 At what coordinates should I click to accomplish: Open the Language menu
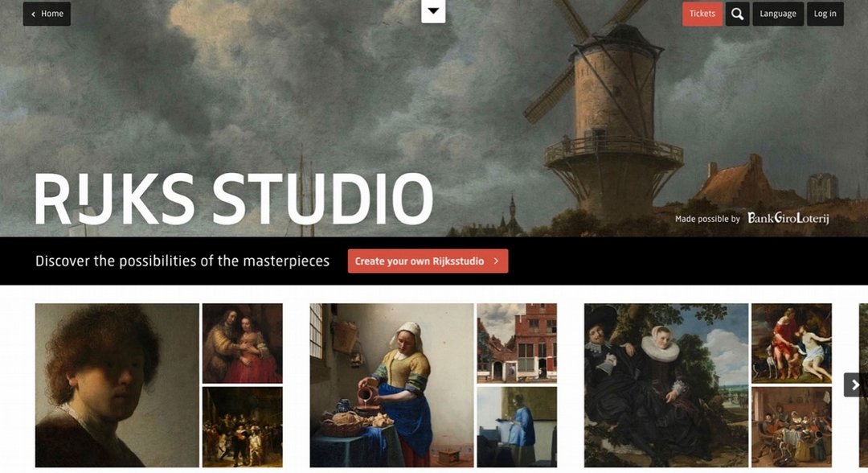(778, 14)
